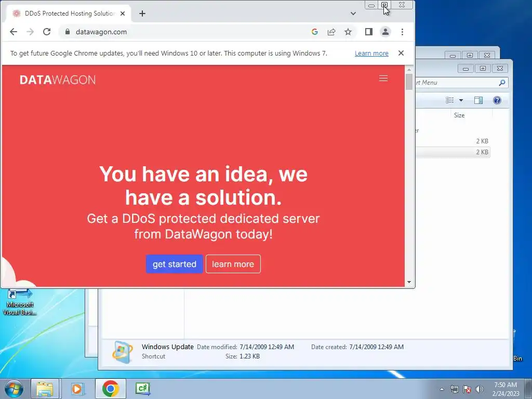Show hidden tray icons arrow
532x399 pixels.
coord(442,389)
